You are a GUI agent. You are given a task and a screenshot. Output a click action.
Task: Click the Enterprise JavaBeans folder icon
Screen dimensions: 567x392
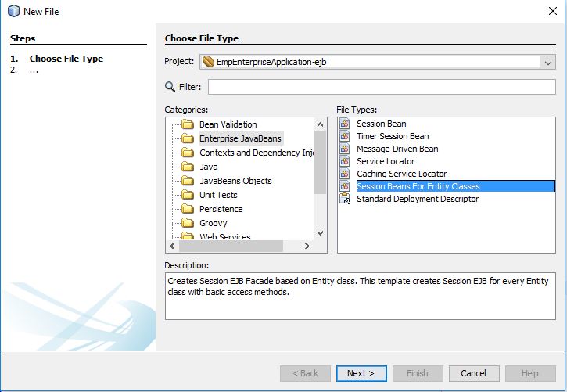(x=188, y=138)
